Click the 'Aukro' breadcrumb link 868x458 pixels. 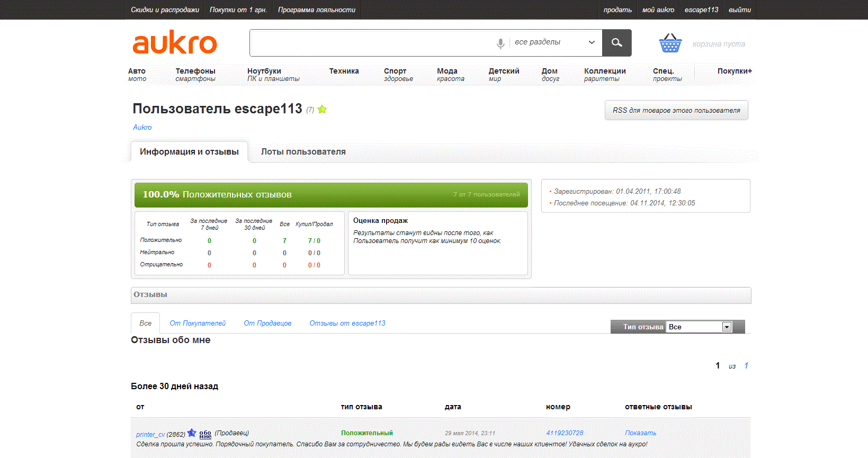(x=142, y=127)
